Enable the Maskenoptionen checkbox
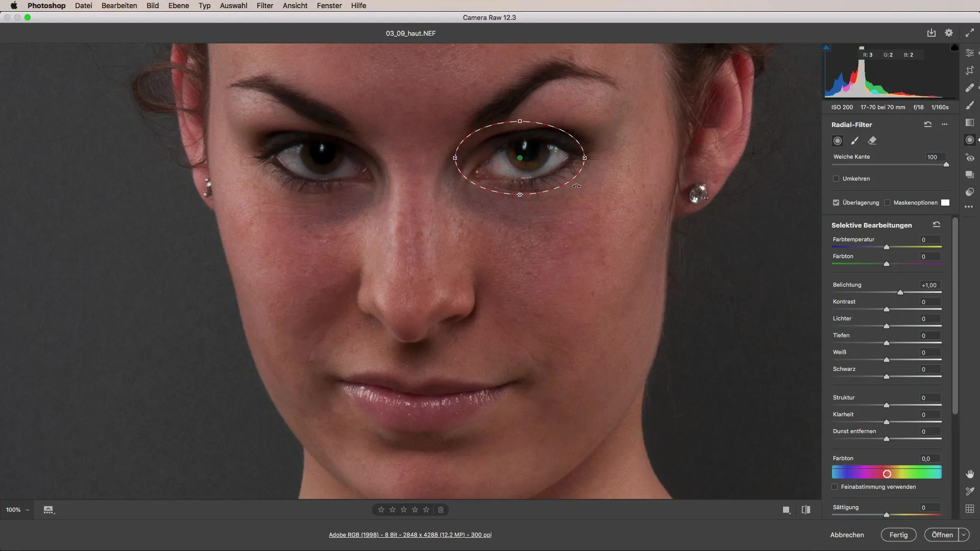Screen dimensions: 980x551 point(887,203)
